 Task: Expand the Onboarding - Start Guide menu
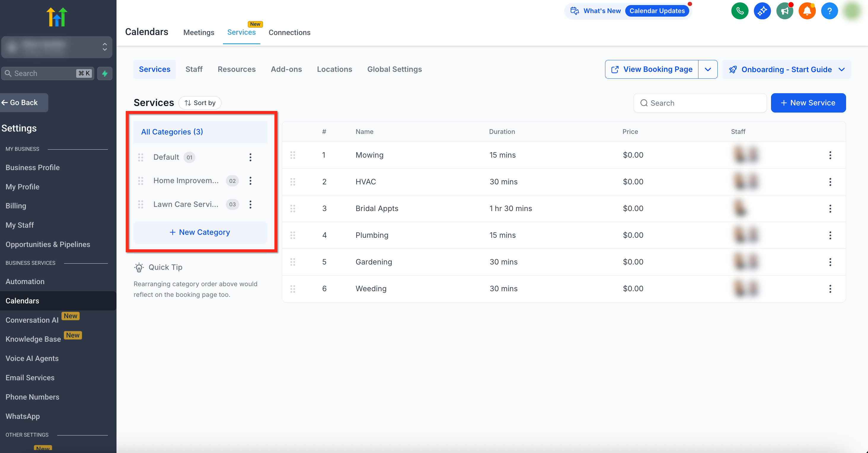[x=786, y=69]
